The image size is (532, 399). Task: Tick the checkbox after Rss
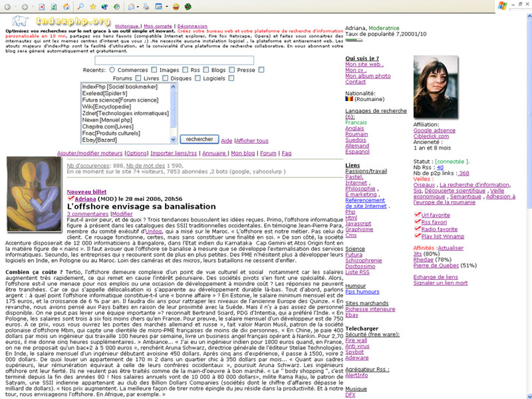point(206,70)
